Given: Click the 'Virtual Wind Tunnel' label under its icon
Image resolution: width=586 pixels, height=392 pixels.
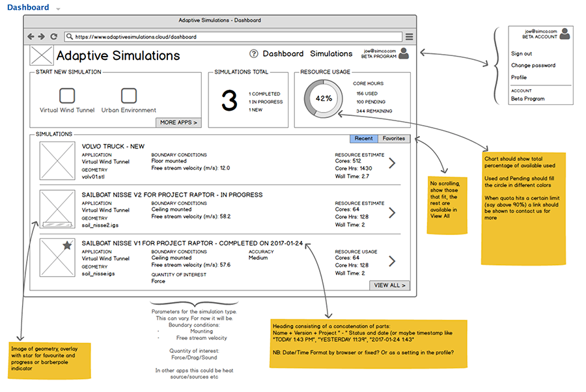Looking at the screenshot, I should coord(67,110).
